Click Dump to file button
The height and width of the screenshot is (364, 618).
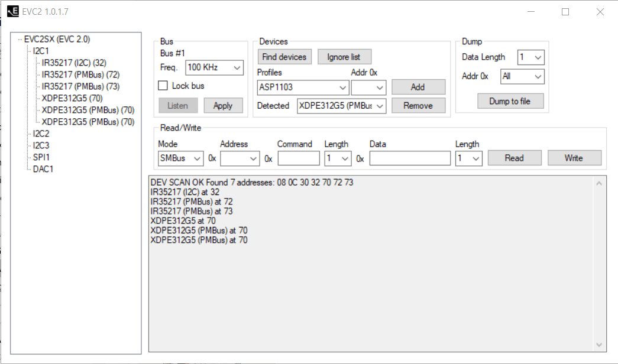(x=510, y=101)
